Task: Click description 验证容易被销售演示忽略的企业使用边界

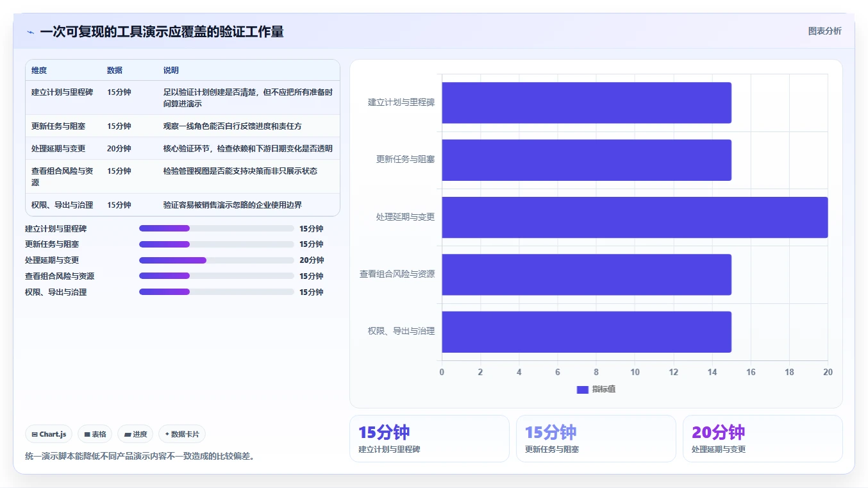Action: (x=233, y=205)
